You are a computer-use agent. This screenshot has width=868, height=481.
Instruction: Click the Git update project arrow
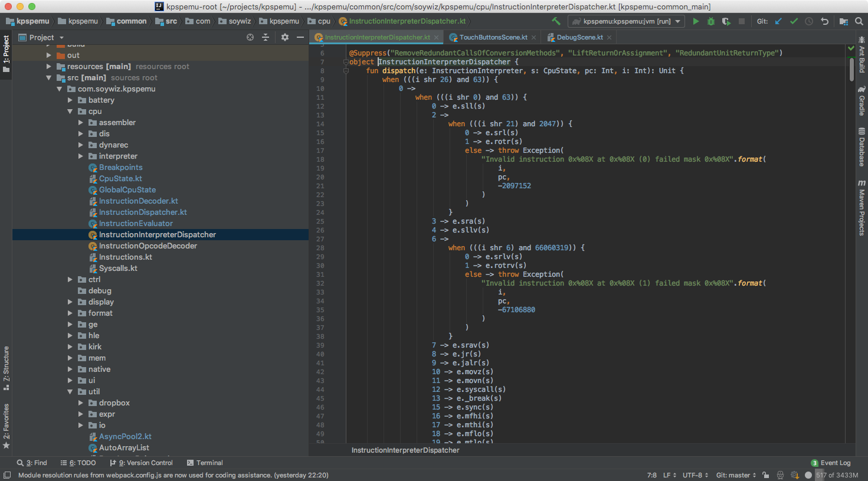[x=778, y=21]
